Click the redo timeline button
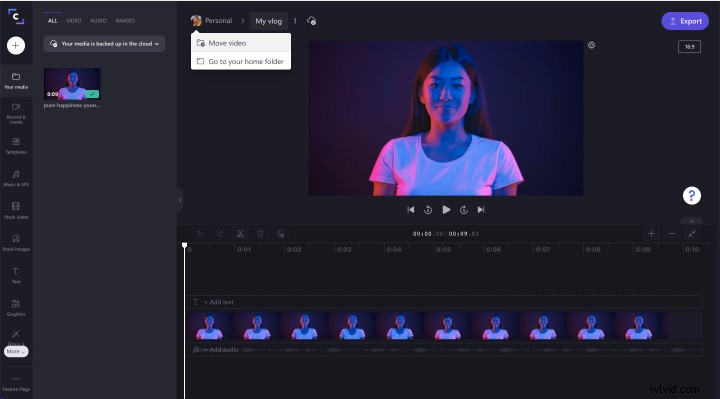This screenshot has height=399, width=720. 220,234
